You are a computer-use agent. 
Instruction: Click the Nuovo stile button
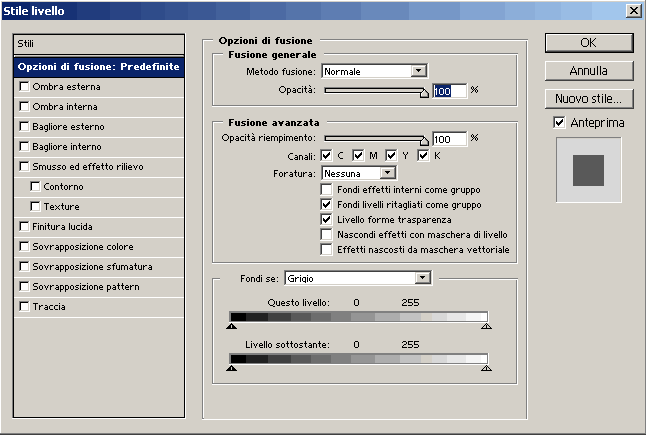pyautogui.click(x=588, y=99)
